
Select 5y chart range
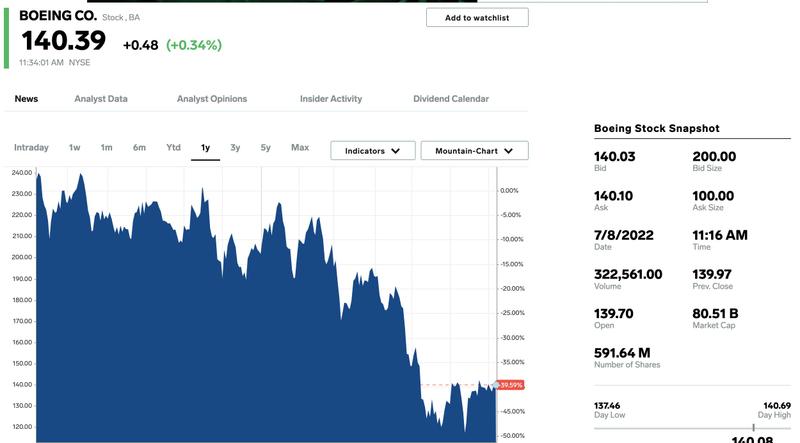click(x=266, y=147)
